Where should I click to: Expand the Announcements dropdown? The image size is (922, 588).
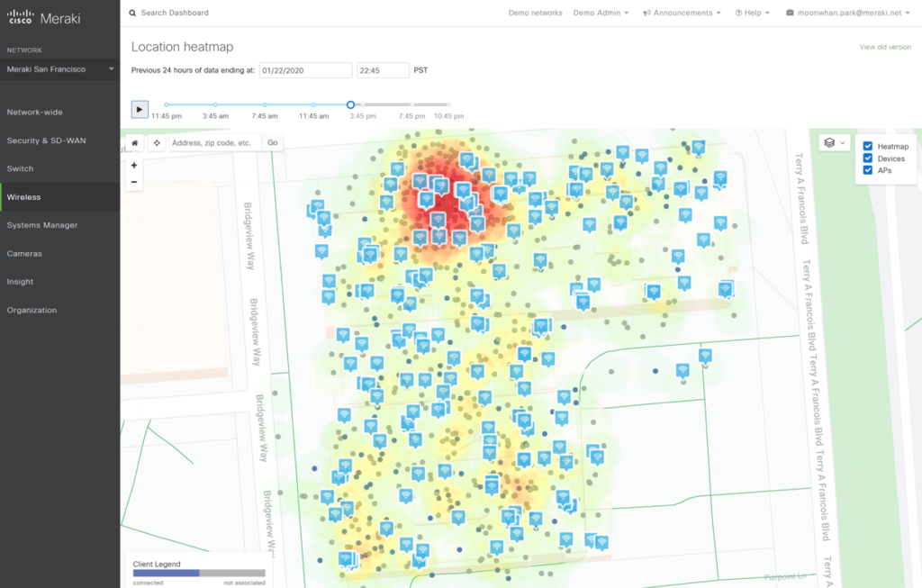coord(682,14)
